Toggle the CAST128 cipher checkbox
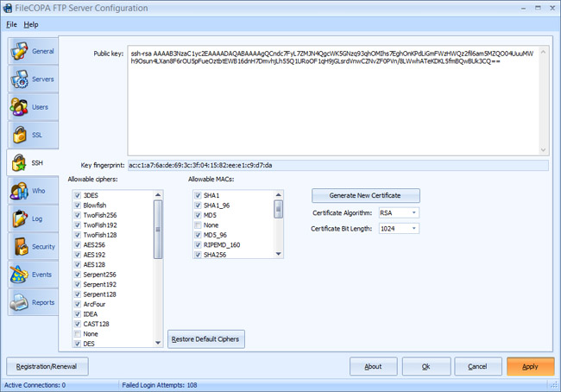The height and width of the screenshot is (392, 561). click(78, 324)
